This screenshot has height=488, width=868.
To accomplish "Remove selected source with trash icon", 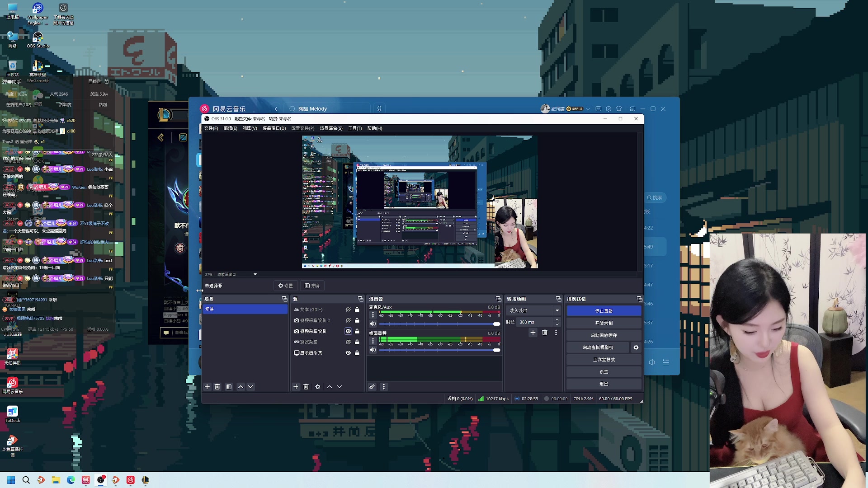I will (306, 387).
